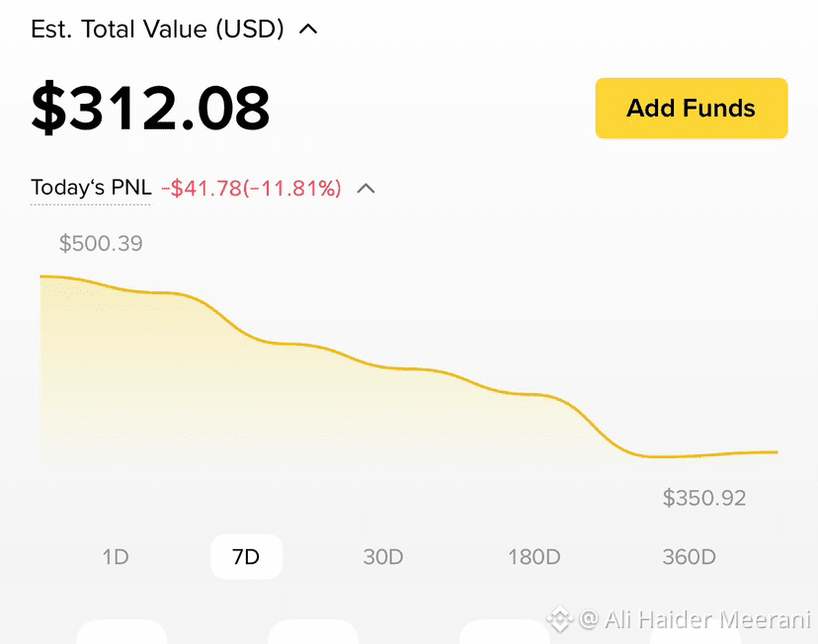Tap the chart line's rightmost end point

point(777,452)
